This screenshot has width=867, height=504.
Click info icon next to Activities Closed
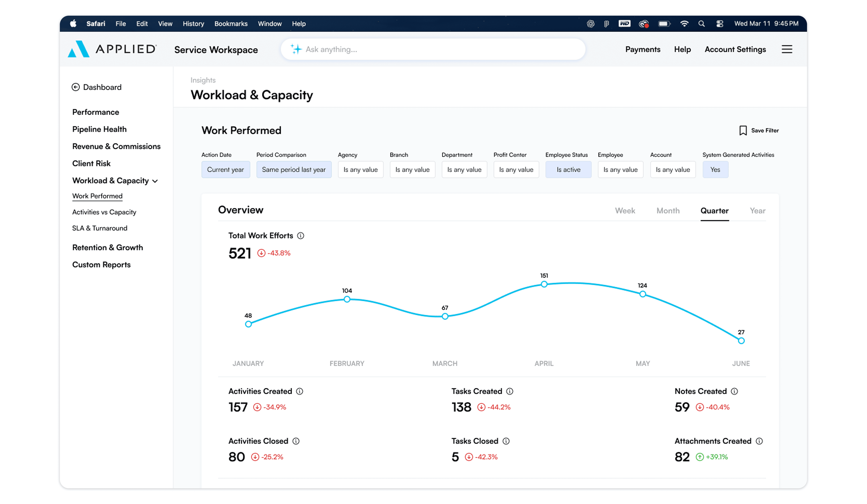(296, 441)
